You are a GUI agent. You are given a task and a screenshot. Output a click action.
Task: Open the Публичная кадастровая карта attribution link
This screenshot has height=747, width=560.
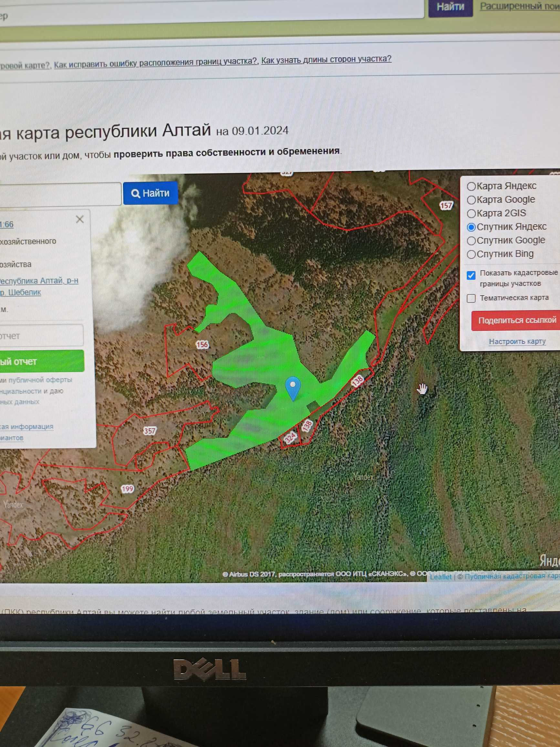point(512,576)
